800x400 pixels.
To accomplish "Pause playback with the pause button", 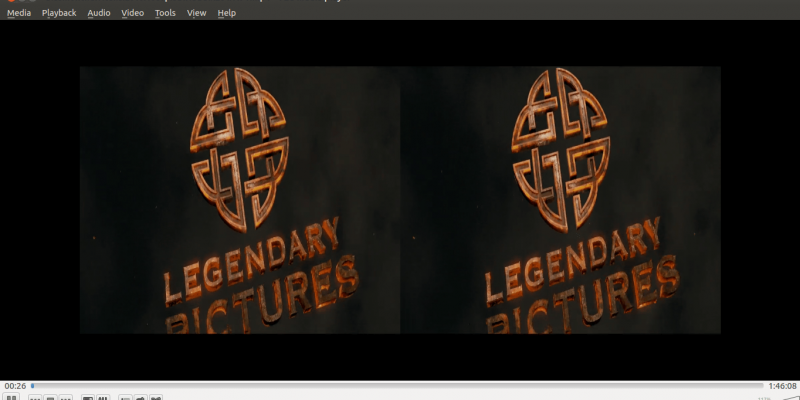I will pos(11,397).
